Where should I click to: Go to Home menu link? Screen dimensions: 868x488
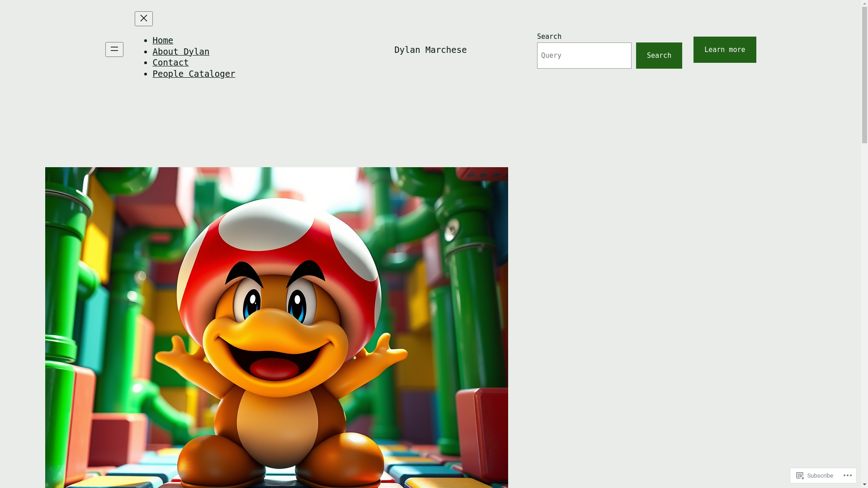163,40
